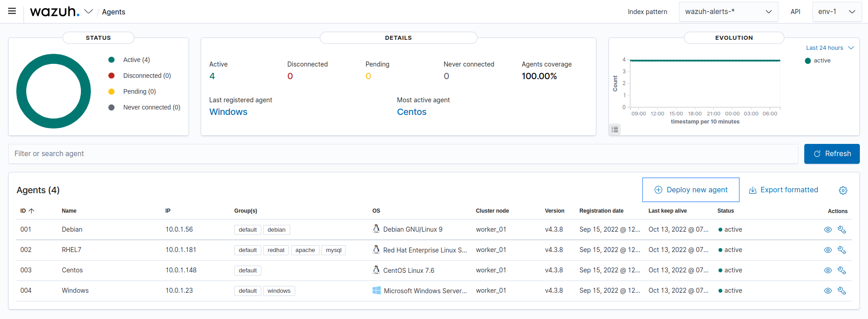Toggle the evolution chart legend icon

click(x=615, y=129)
